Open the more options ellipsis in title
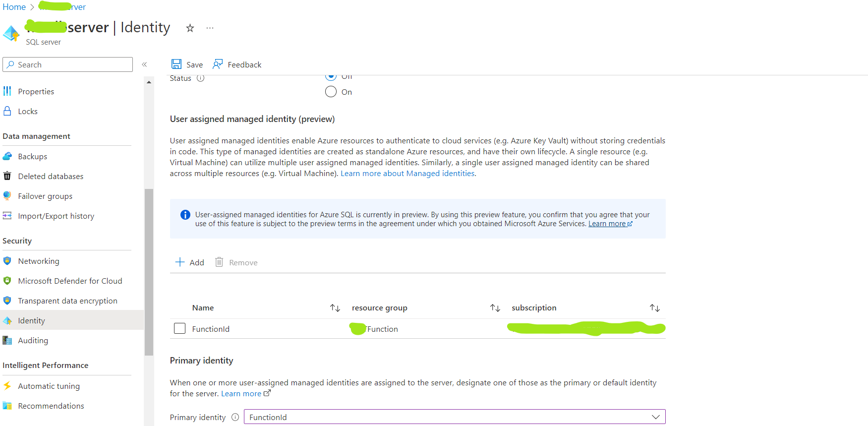Screen dimensions: 868x426 [210, 28]
